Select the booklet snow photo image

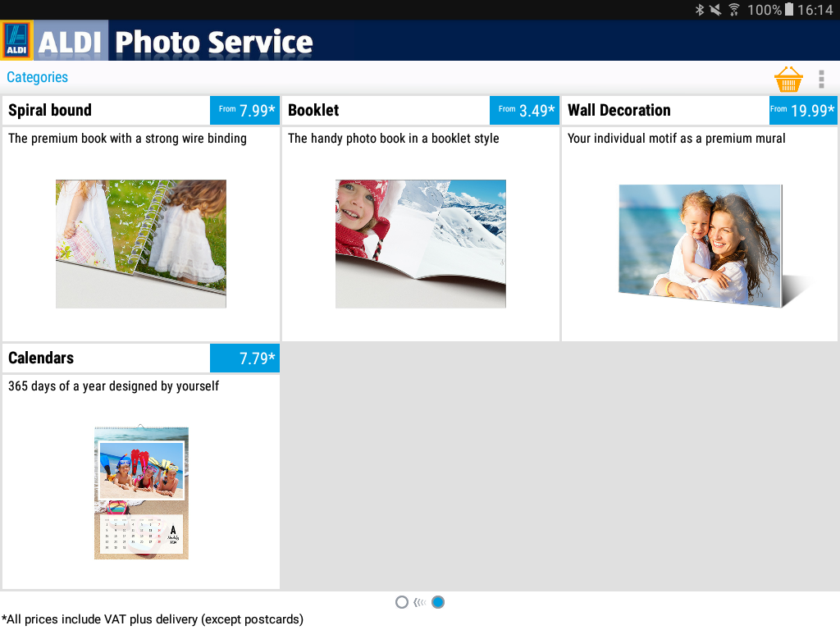click(x=421, y=244)
